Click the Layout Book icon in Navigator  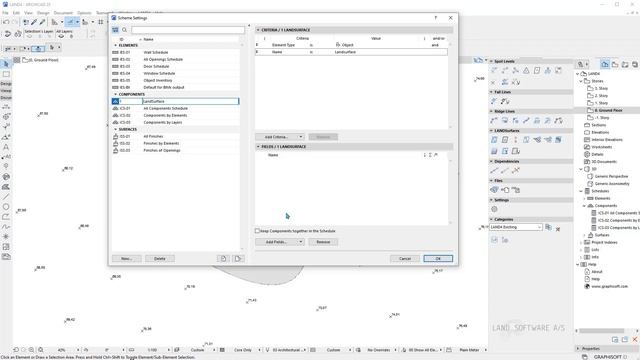click(x=625, y=64)
